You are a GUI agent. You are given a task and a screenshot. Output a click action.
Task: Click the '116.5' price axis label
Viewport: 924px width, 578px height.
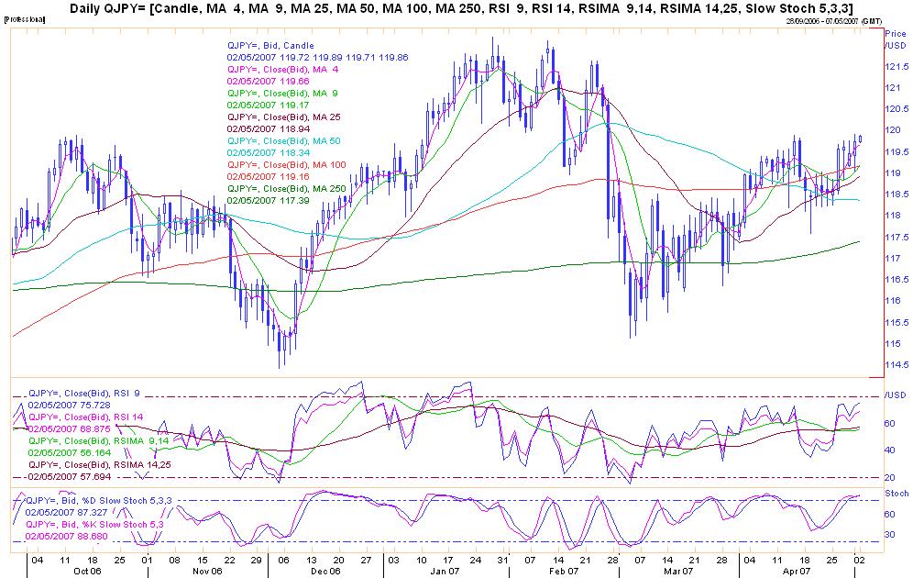896,280
